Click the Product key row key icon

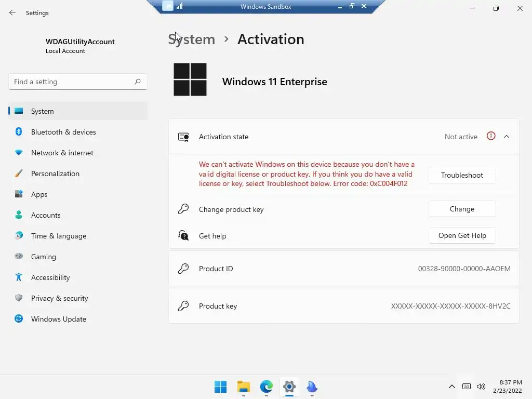click(x=183, y=305)
